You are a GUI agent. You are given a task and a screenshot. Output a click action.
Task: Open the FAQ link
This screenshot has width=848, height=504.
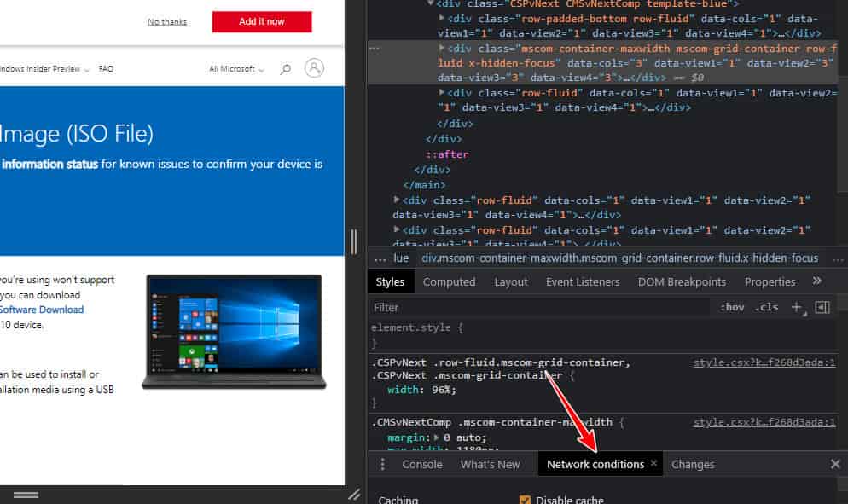tap(106, 69)
